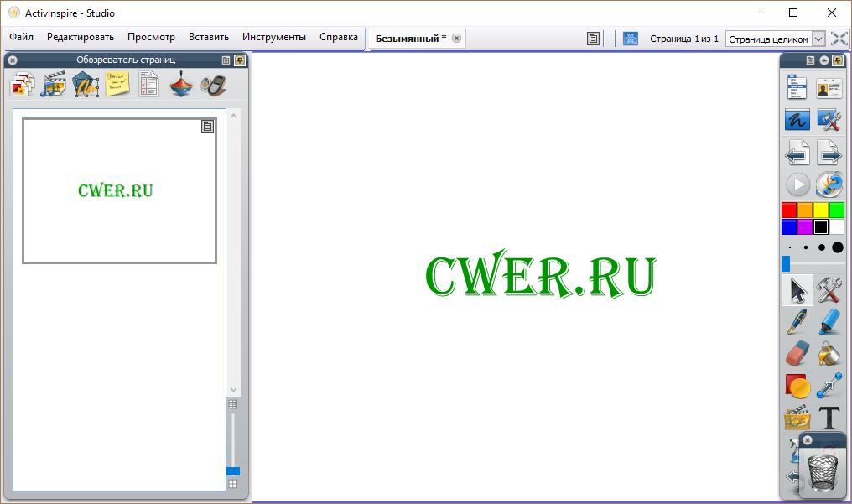Screen dimensions: 852x504
Task: Select the blue Highlighter tool
Action: 829,321
